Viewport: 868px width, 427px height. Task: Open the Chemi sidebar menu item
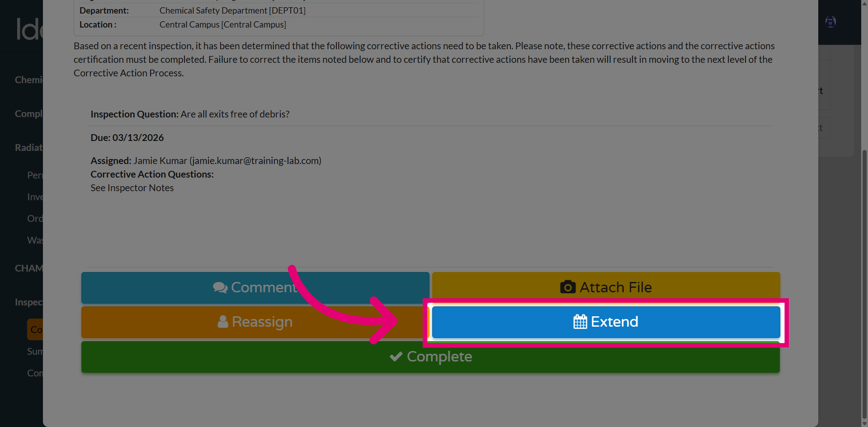29,80
